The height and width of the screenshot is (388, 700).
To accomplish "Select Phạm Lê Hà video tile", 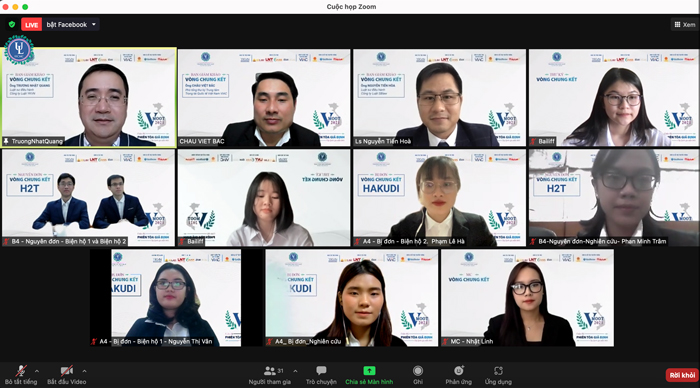I will point(439,197).
